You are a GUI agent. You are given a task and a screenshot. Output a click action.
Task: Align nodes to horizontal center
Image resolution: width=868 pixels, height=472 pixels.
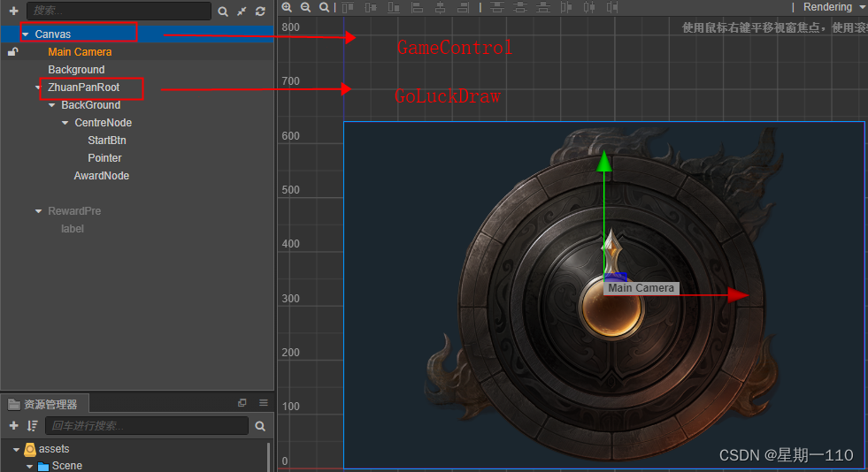coord(440,7)
